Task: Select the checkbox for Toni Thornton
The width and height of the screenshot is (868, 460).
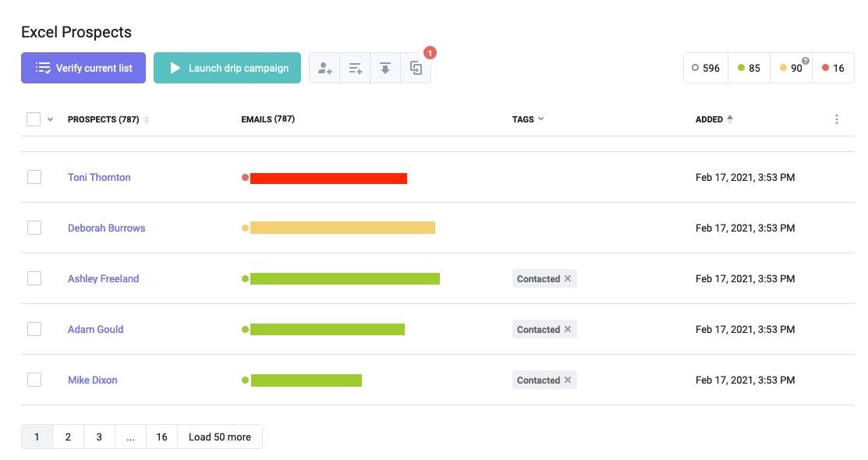Action: 34,177
